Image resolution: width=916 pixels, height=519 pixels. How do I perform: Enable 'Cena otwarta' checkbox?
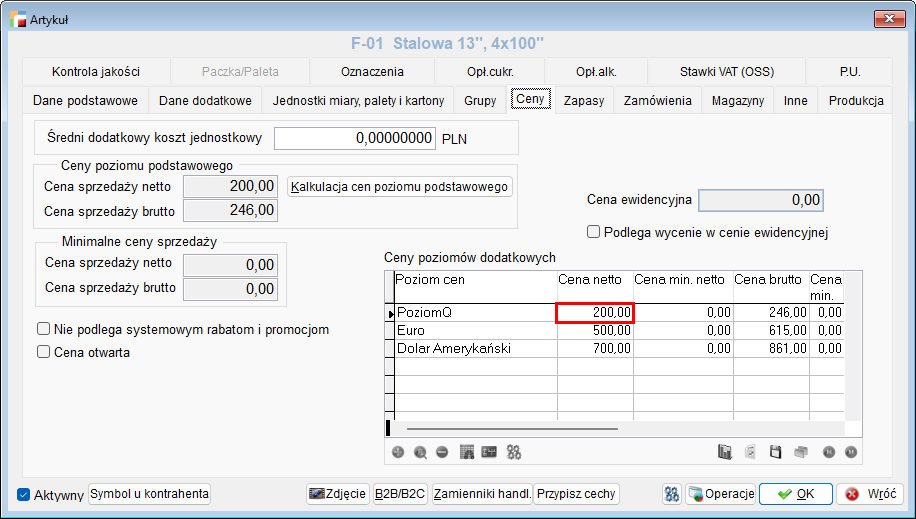(43, 352)
